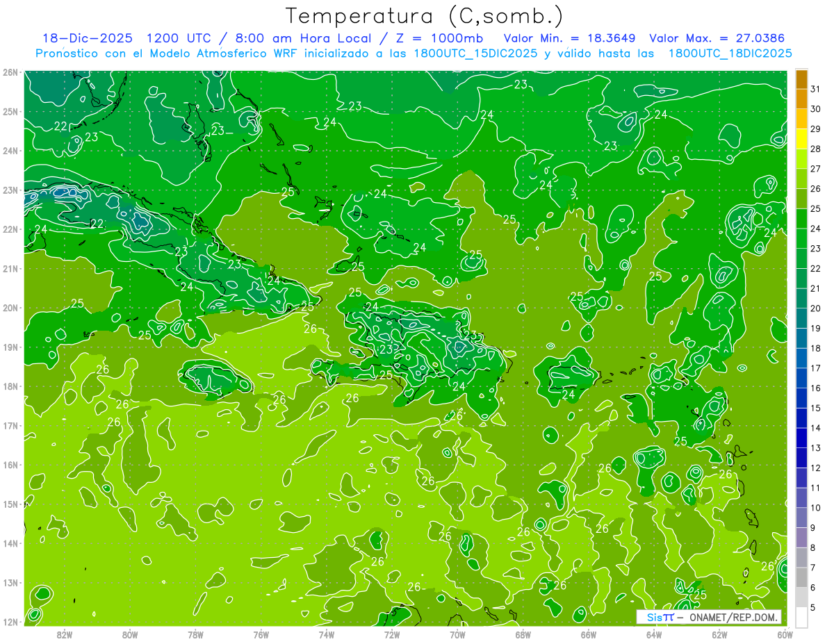Click the 60W longitude axis label
The image size is (834, 644).
tap(784, 634)
